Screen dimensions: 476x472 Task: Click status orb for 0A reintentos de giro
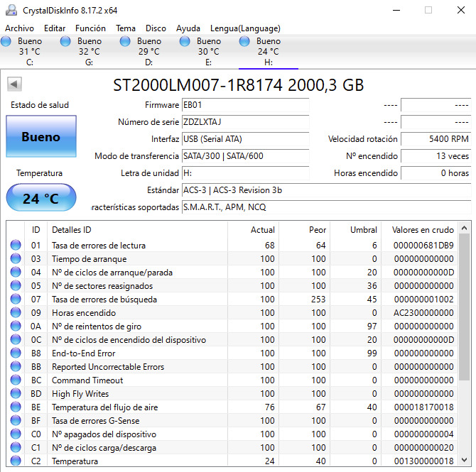[x=16, y=326]
